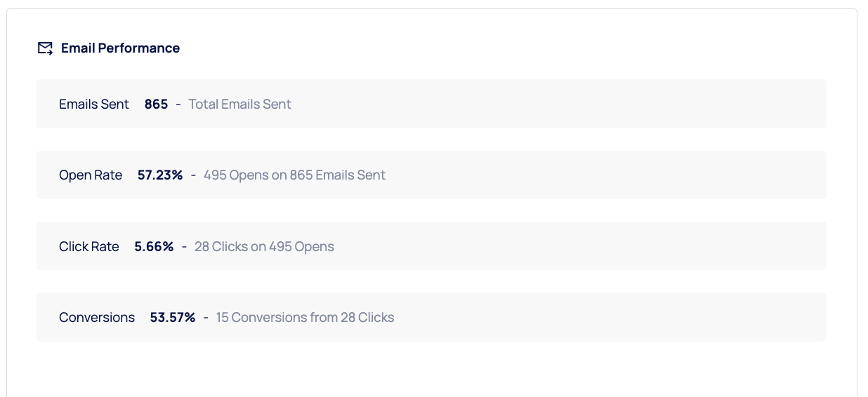Click the 57.23% open rate value
Image resolution: width=868 pixels, height=397 pixels.
coord(160,175)
